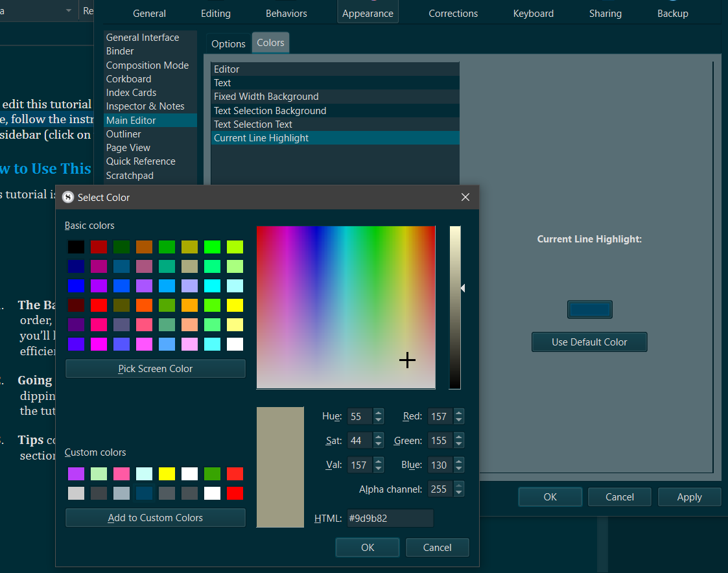This screenshot has width=728, height=573.
Task: Open Inspector & Notes category
Action: click(x=150, y=106)
